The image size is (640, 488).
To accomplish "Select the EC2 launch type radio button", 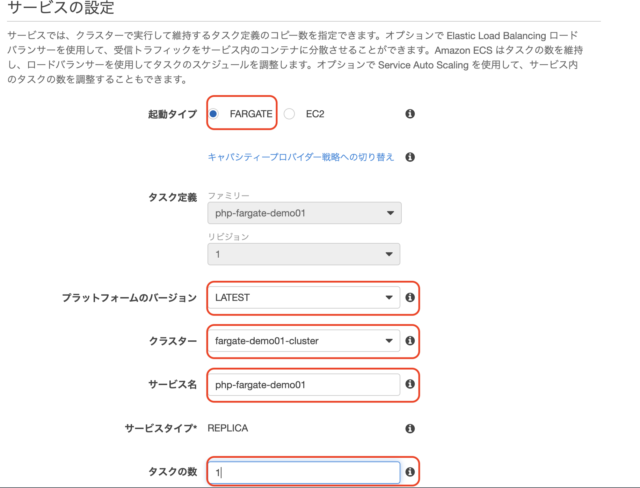I will pos(289,114).
